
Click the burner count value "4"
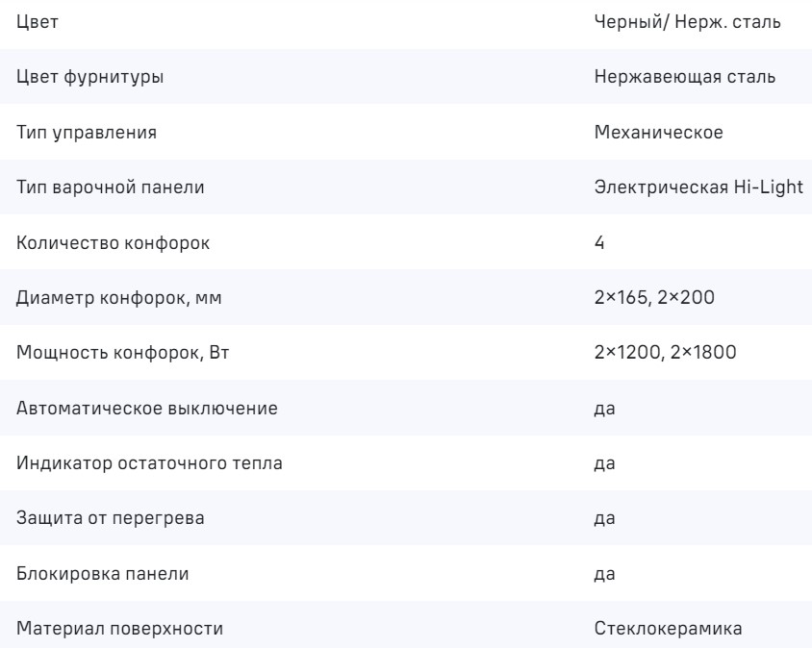click(x=599, y=243)
